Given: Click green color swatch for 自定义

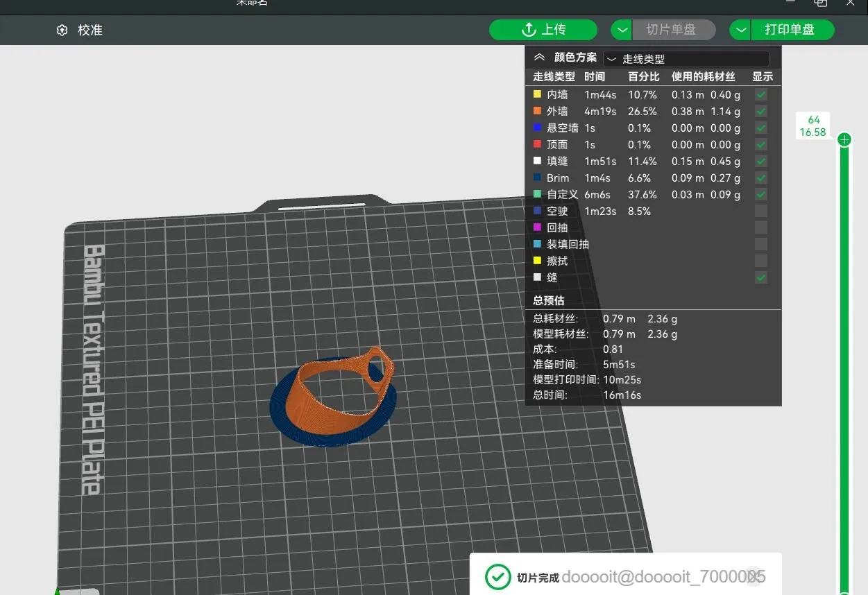Looking at the screenshot, I should coord(537,193).
